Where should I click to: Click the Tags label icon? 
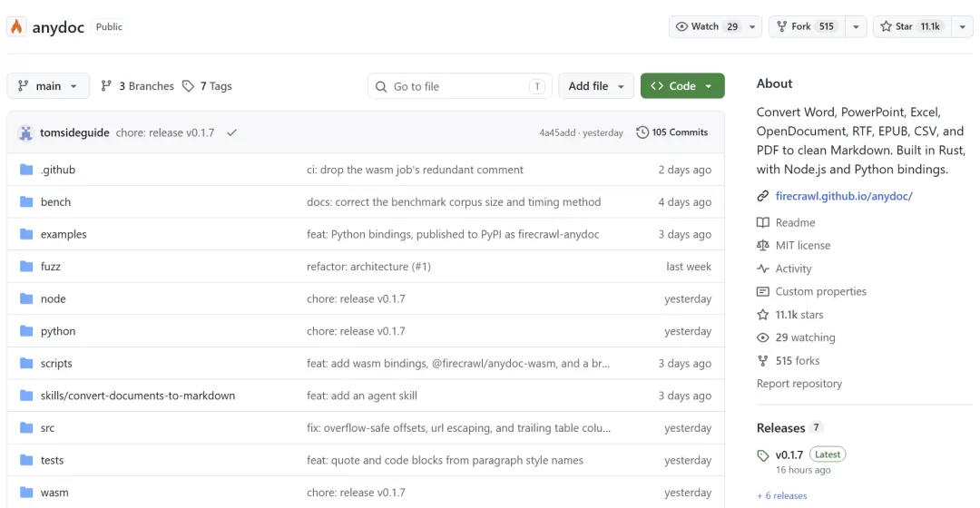coord(188,86)
